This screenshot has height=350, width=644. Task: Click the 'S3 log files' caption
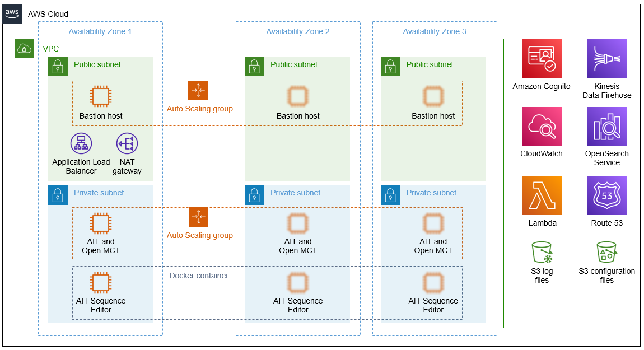542,276
